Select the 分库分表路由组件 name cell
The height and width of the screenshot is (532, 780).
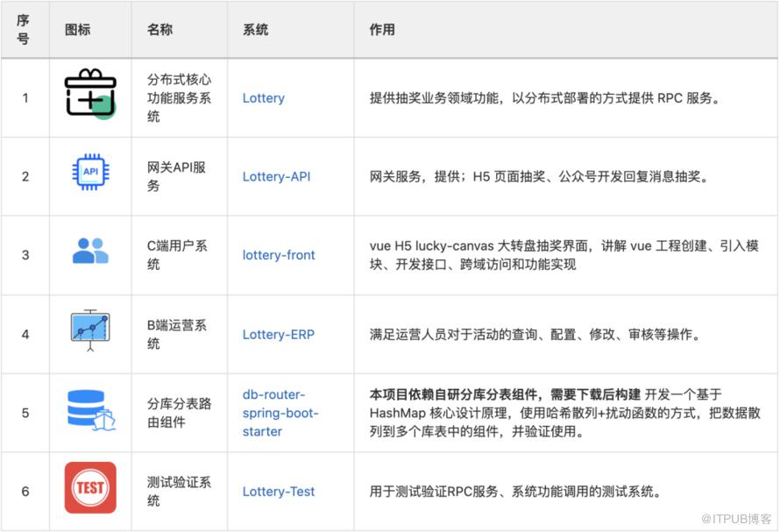pos(179,413)
